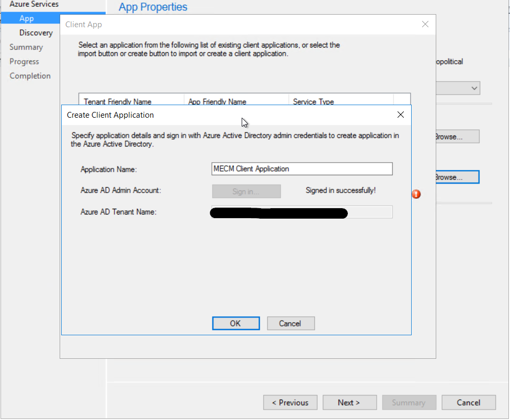The height and width of the screenshot is (420, 510).
Task: Select the Completion step in sidebar
Action: 30,76
